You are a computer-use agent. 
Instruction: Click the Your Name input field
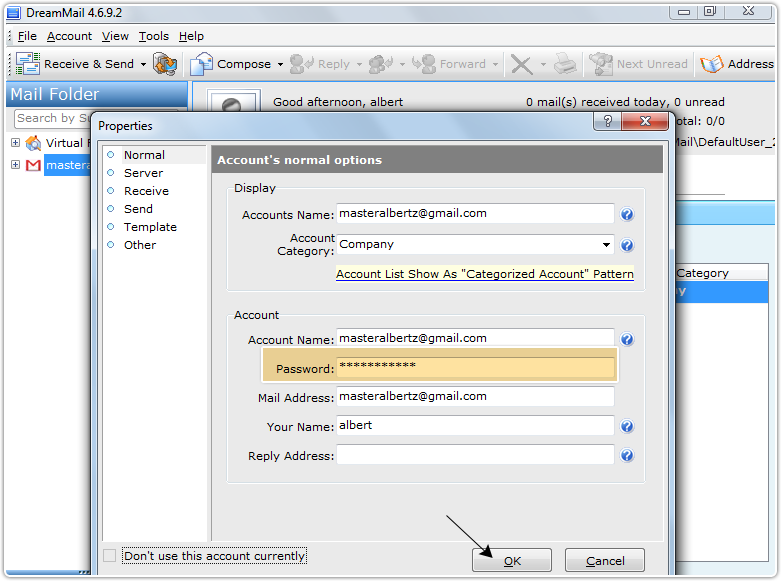[475, 426]
